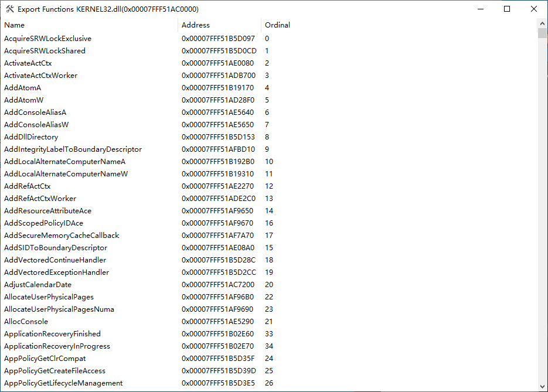Click address 0x00007FFF51AE5290
Image resolution: width=548 pixels, height=392 pixels.
(217, 322)
